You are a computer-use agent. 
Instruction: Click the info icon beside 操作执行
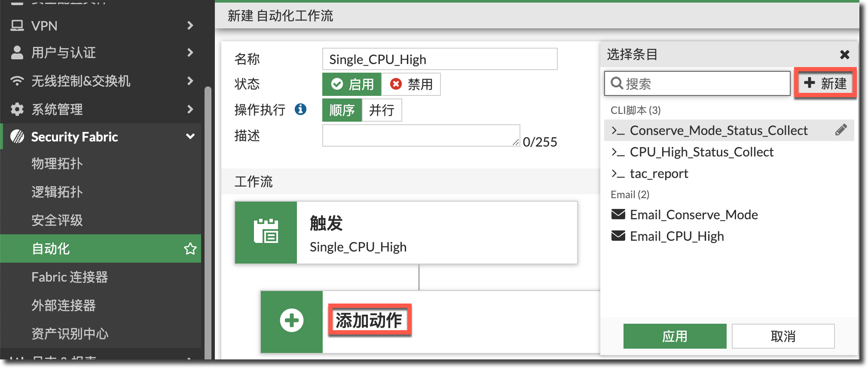coord(300,110)
